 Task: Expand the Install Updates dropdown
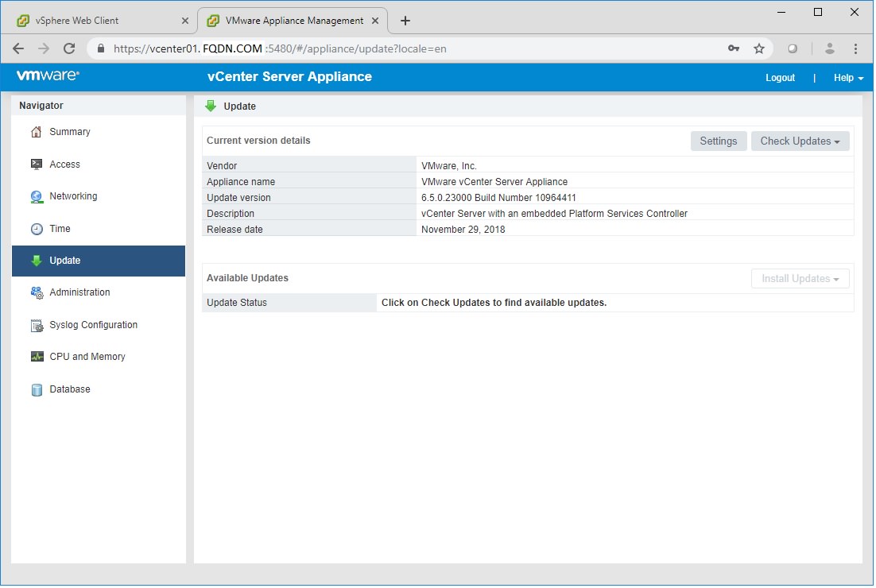click(801, 279)
